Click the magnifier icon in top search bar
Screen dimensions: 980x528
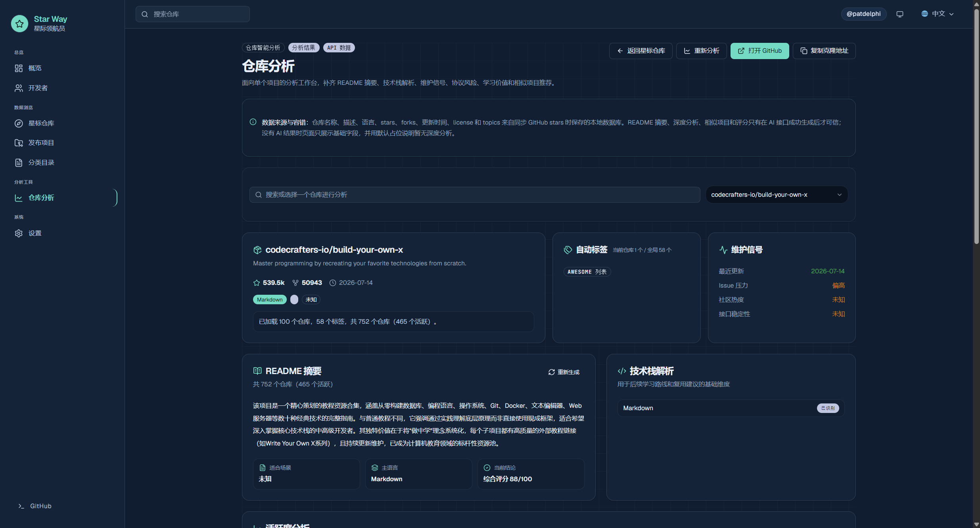tap(145, 14)
